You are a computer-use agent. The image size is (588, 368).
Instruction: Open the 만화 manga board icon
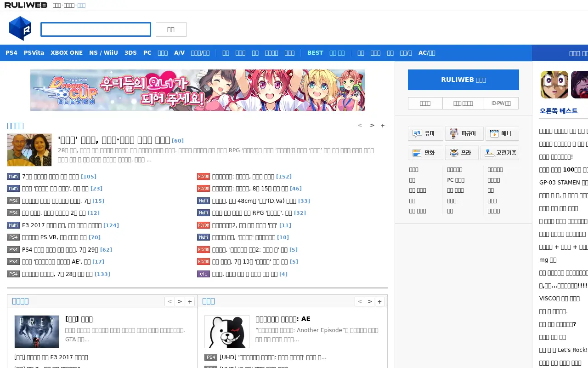coord(425,153)
